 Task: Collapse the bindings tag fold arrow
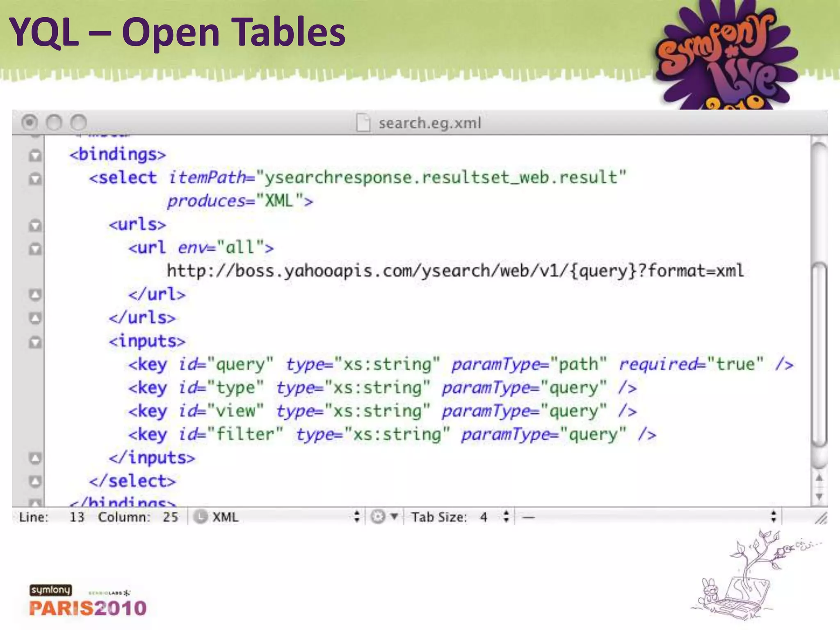pyautogui.click(x=35, y=155)
